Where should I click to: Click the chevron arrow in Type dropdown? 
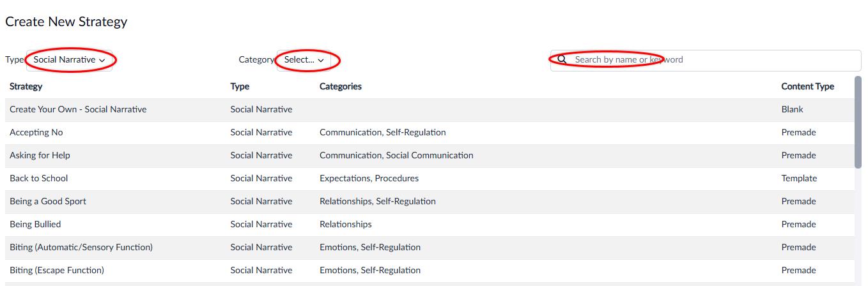(102, 60)
